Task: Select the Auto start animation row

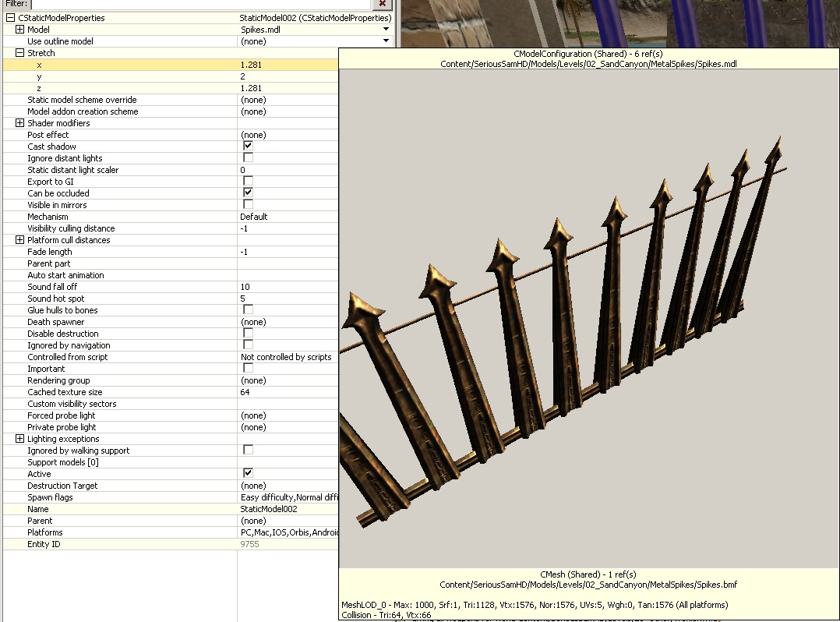Action: (x=171, y=275)
